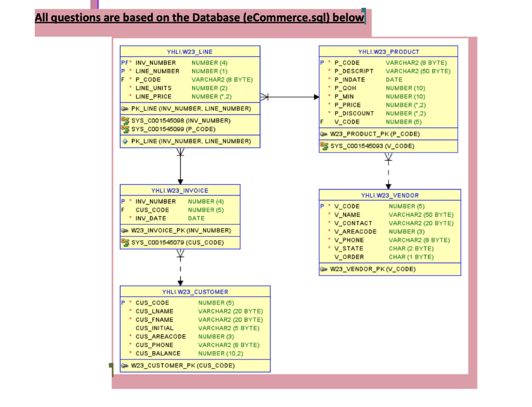Click the mandatory asterisk beside V_NAME
This screenshot has height=407, width=532.
pyautogui.click(x=328, y=215)
